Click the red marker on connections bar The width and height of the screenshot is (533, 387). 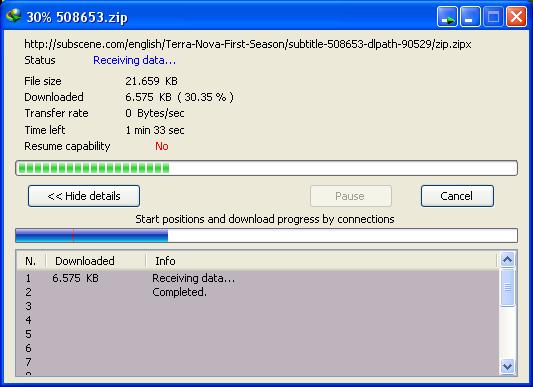(73, 235)
